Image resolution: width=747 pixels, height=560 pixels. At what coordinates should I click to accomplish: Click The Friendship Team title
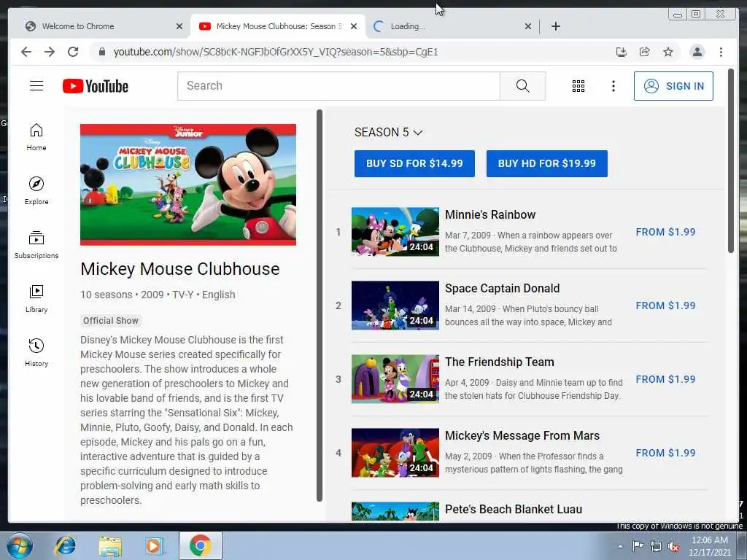(499, 362)
